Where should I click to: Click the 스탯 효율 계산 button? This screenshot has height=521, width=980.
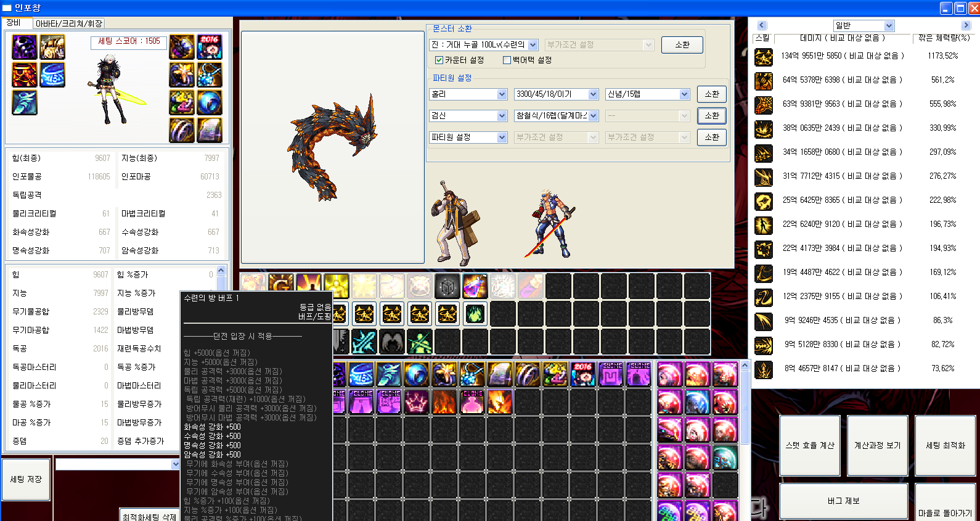(x=810, y=445)
